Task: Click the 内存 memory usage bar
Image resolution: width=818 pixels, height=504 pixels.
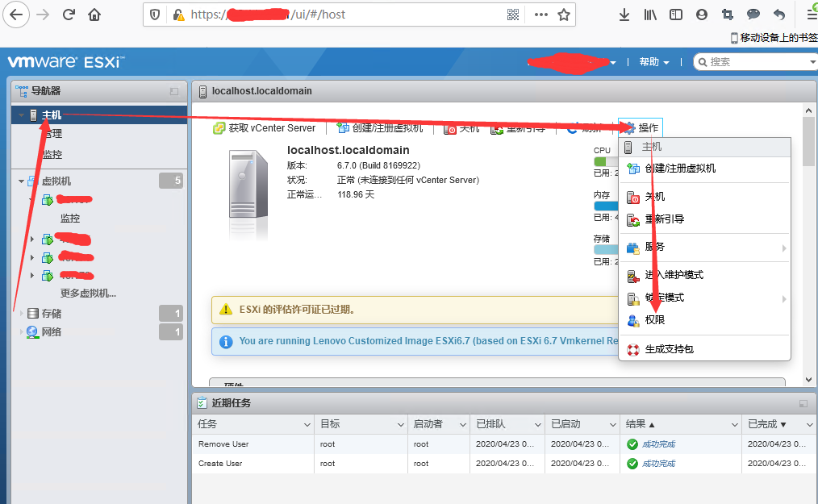Action: click(x=606, y=206)
